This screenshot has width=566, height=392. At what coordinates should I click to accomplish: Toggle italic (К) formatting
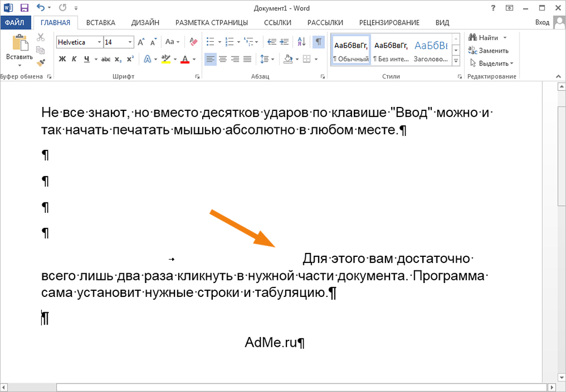(x=74, y=59)
